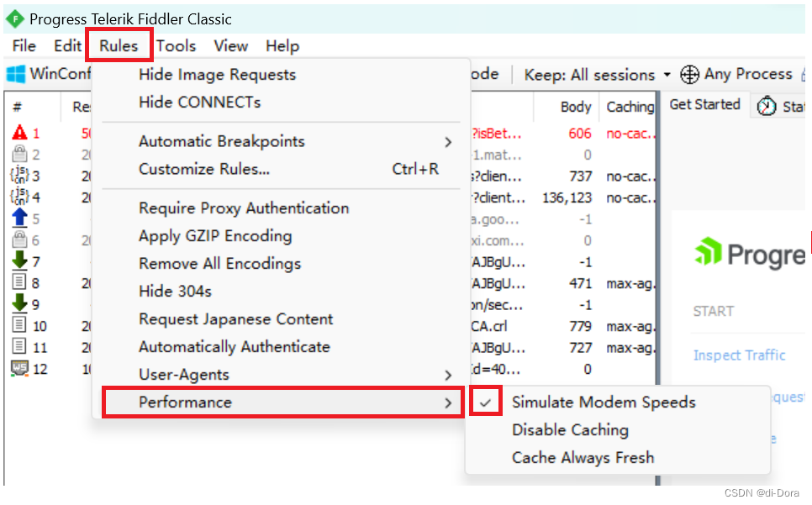This screenshot has height=505, width=812.
Task: Click CA.crl URL cell
Action: pyautogui.click(x=489, y=327)
